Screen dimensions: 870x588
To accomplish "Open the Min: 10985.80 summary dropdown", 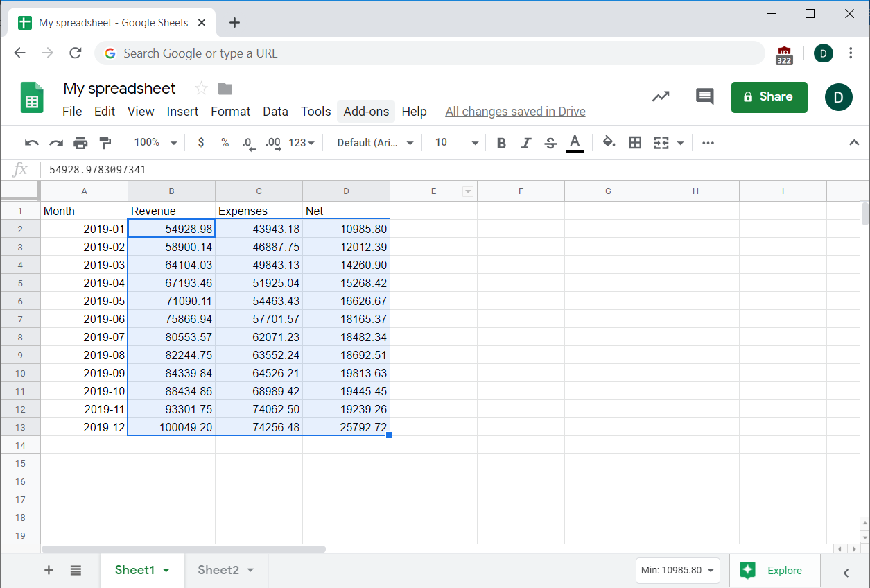I will coord(677,571).
